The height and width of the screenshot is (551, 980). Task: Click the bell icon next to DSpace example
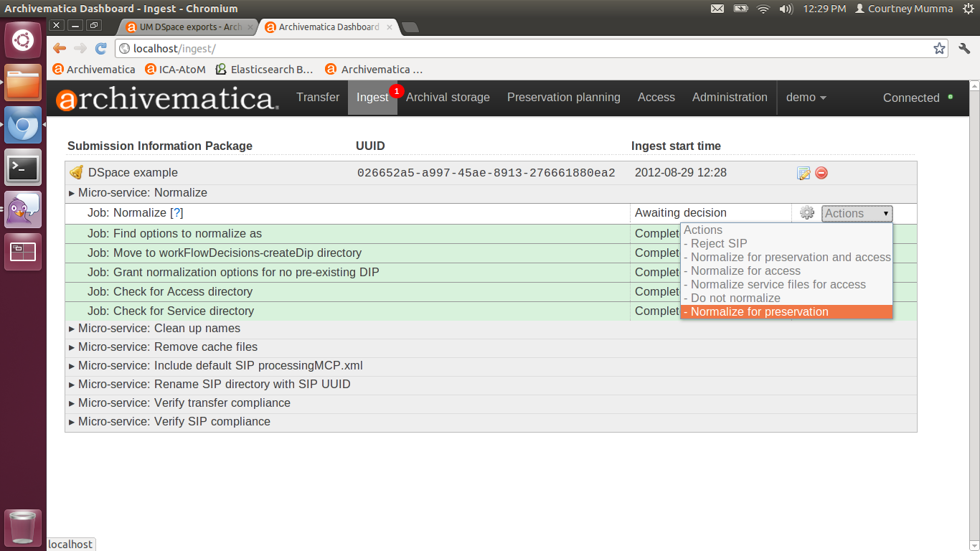76,173
